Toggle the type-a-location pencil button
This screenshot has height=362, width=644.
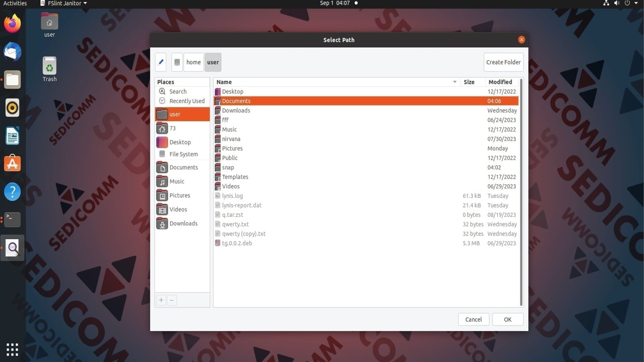(x=161, y=62)
